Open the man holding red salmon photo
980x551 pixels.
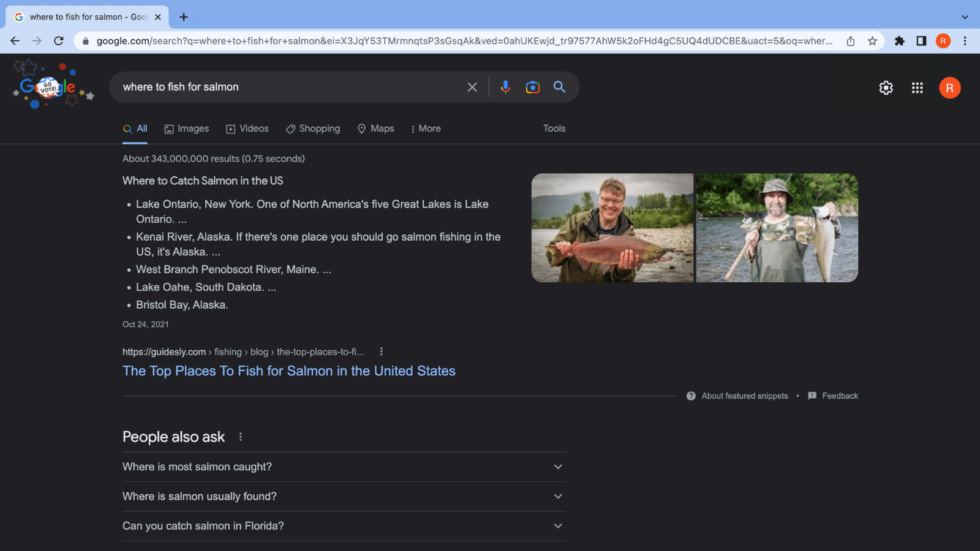612,228
